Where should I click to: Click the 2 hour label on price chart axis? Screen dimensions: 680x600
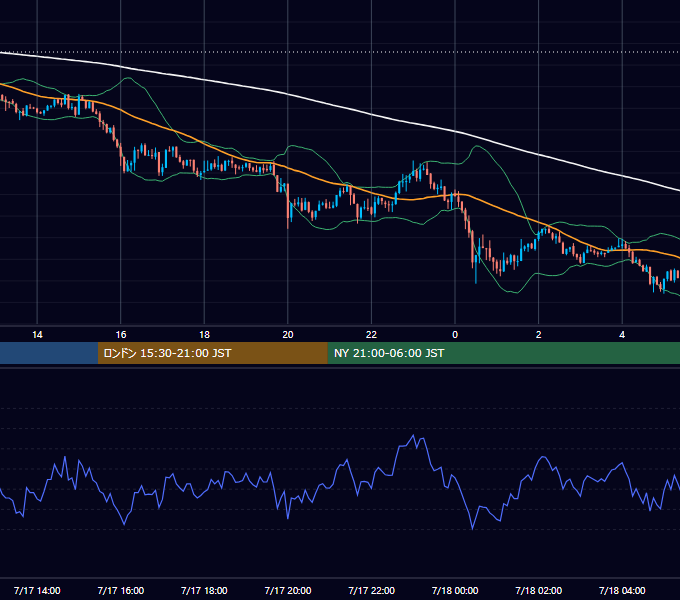(x=538, y=335)
